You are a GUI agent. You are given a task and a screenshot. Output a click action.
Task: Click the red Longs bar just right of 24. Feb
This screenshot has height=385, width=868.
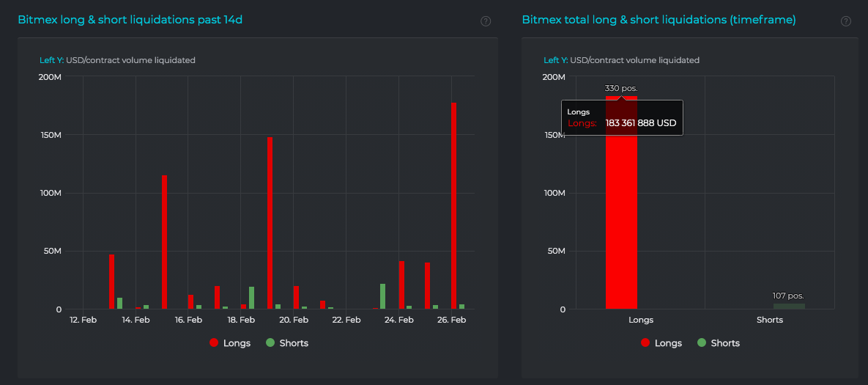pyautogui.click(x=402, y=285)
